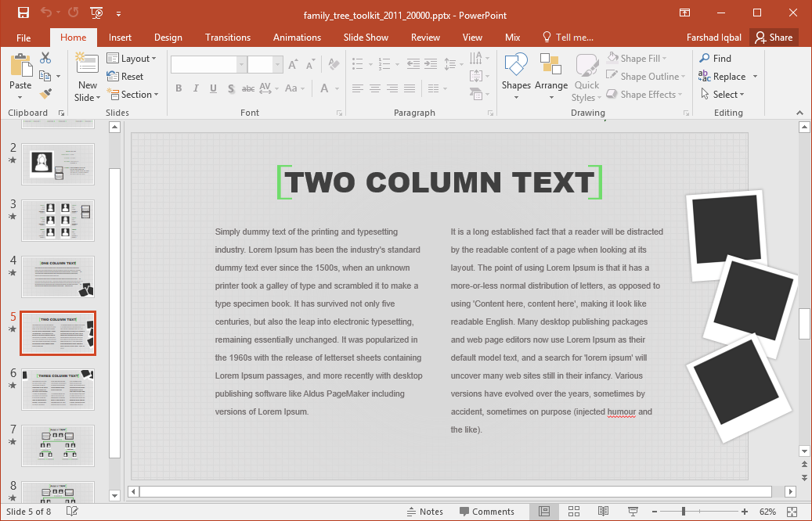Click the Format Painter brush icon
The width and height of the screenshot is (812, 521).
45,94
